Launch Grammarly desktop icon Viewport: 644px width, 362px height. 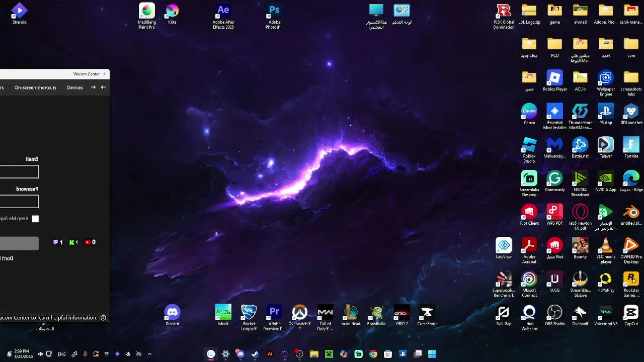(x=554, y=181)
